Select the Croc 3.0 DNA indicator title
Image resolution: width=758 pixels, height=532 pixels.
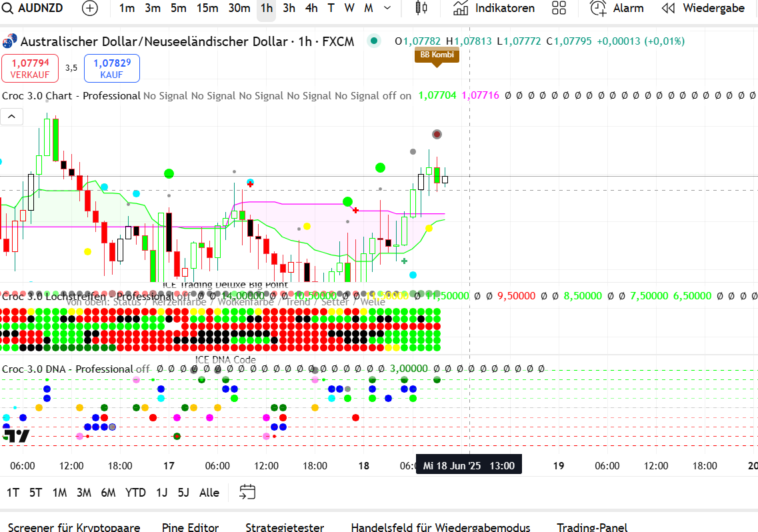67,369
